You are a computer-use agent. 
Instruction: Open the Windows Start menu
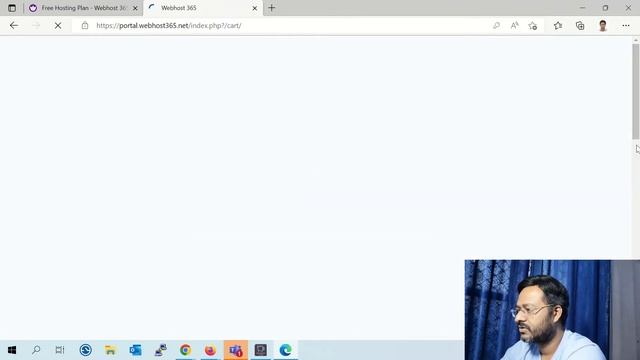tap(12, 350)
